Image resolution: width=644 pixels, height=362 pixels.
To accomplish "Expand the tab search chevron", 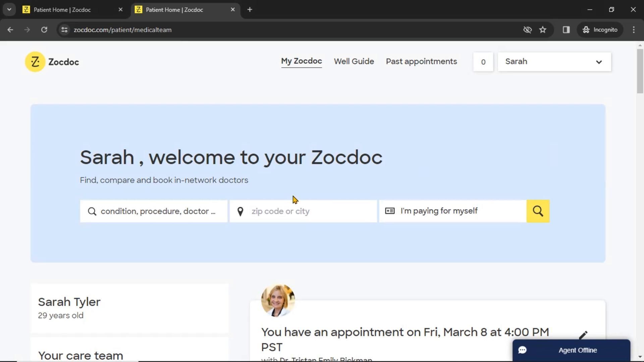I will click(9, 9).
